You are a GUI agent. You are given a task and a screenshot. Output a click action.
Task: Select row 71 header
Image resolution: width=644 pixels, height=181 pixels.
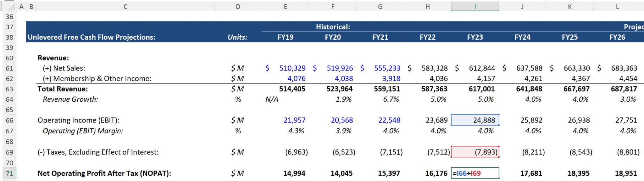tap(9, 173)
